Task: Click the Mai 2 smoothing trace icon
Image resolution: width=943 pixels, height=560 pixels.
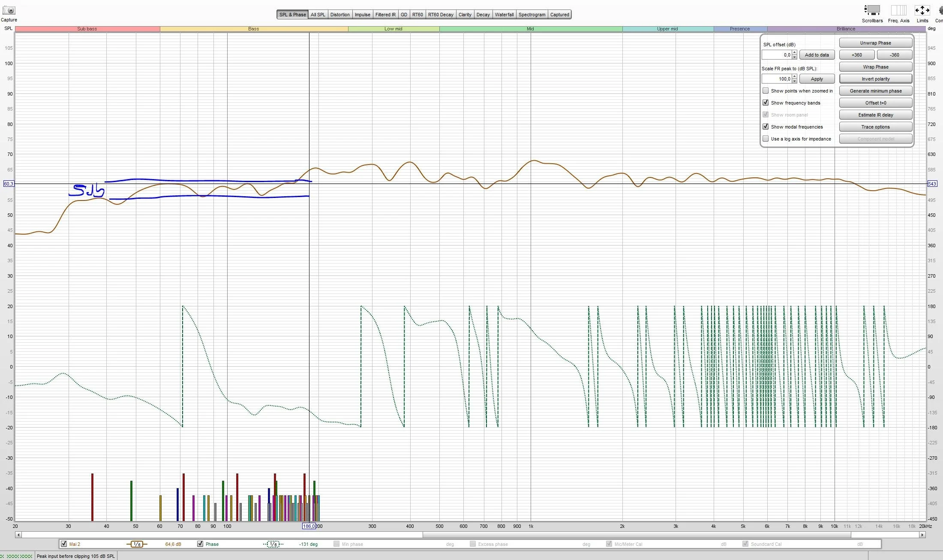Action: (137, 544)
